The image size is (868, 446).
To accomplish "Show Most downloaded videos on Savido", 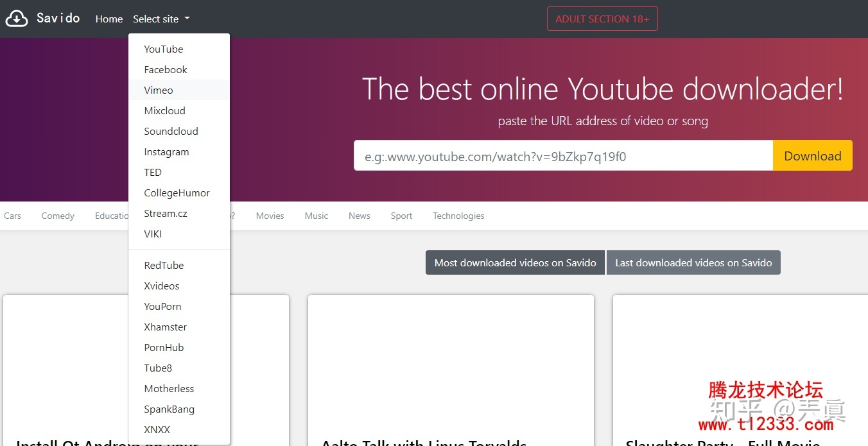I will pos(515,263).
